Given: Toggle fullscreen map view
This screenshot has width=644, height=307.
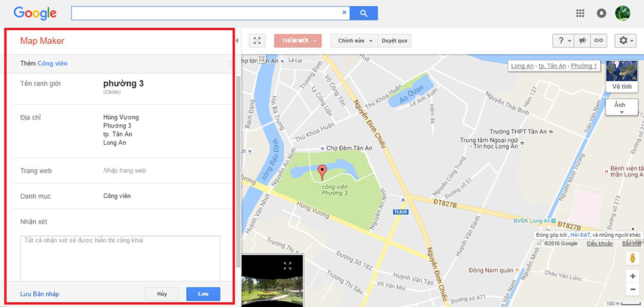Looking at the screenshot, I should pyautogui.click(x=257, y=41).
